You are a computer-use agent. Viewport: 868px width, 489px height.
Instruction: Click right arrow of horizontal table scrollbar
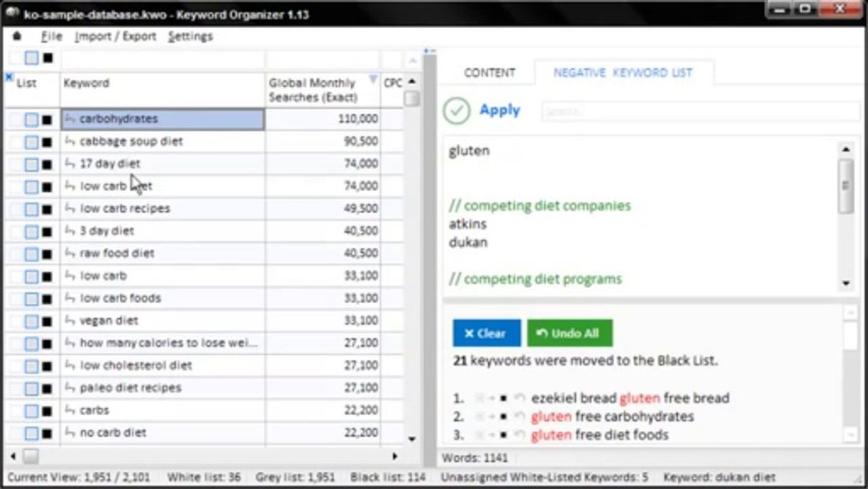[395, 456]
